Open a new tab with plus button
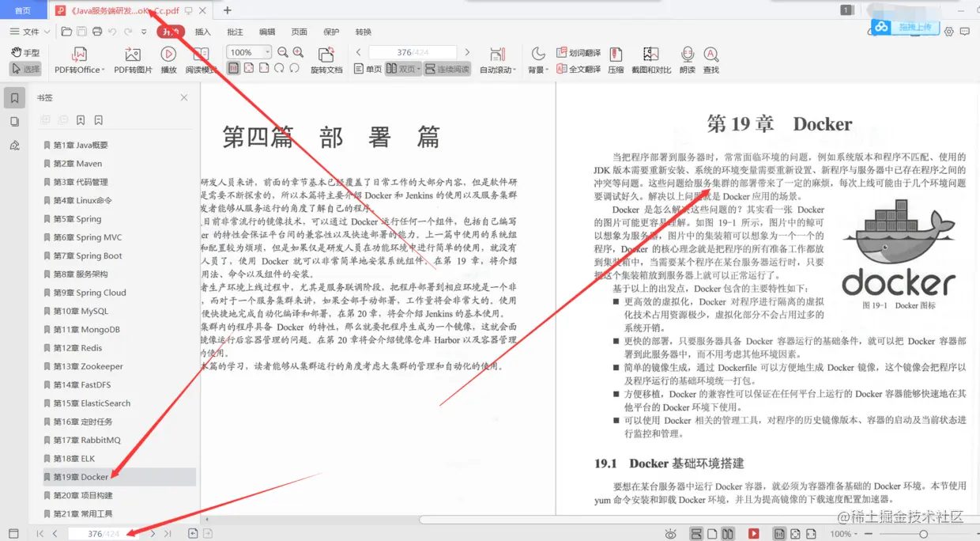This screenshot has width=980, height=541. (228, 10)
